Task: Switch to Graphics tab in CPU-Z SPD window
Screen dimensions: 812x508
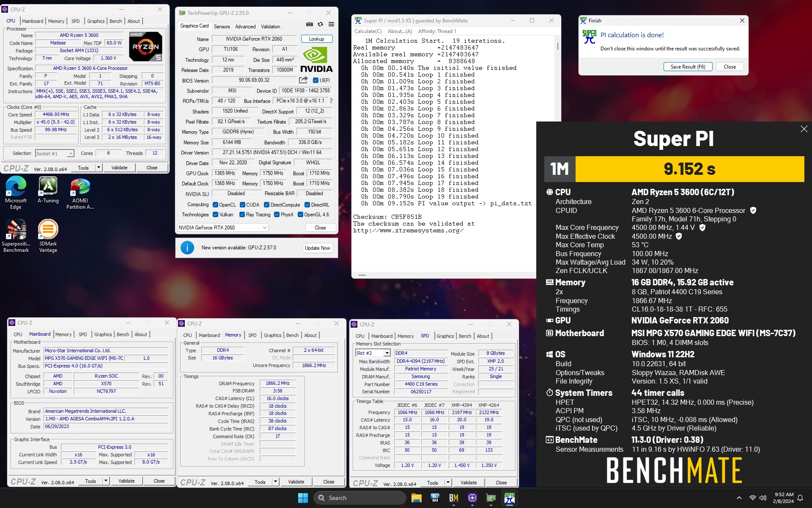Action: tap(445, 336)
